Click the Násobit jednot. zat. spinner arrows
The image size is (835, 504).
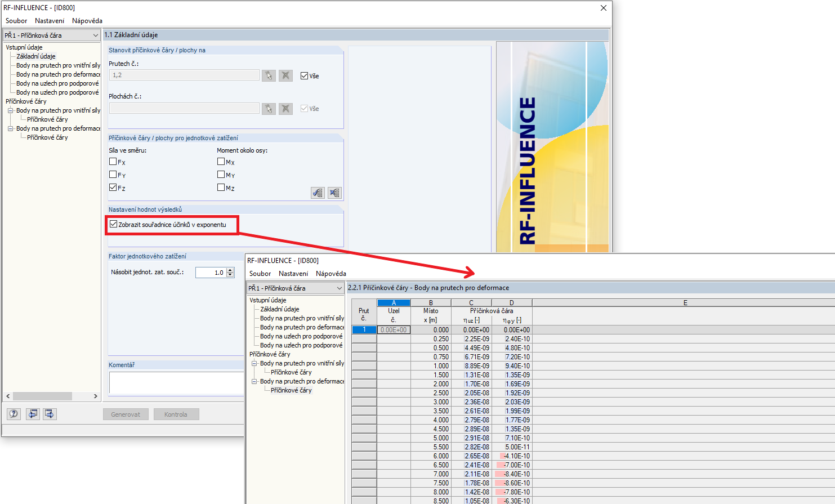click(x=230, y=273)
